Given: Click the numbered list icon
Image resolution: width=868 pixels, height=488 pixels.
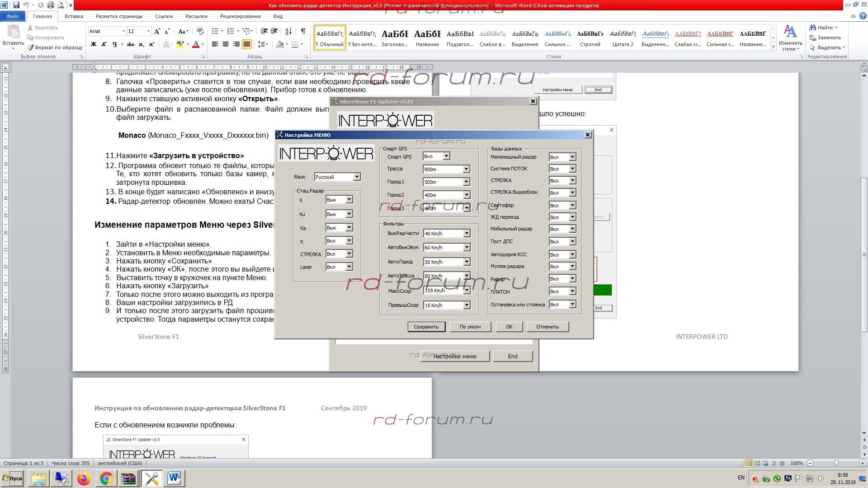Looking at the screenshot, I should coord(231,31).
